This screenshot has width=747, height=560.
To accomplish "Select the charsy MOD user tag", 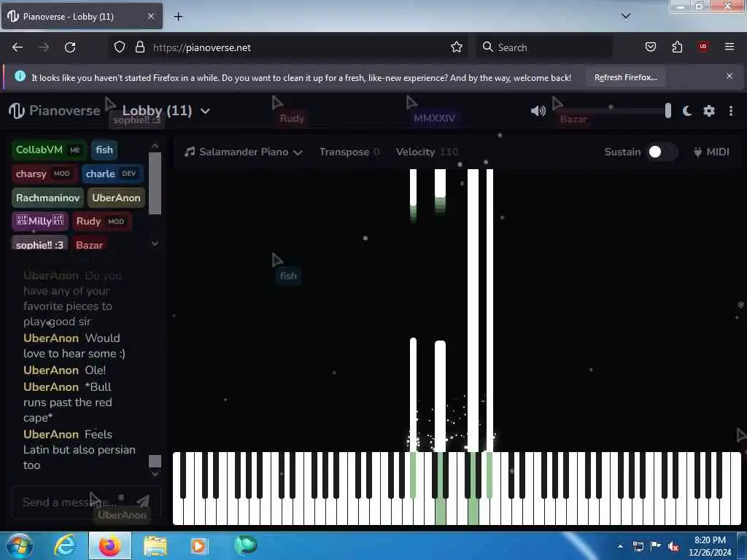I will [44, 174].
